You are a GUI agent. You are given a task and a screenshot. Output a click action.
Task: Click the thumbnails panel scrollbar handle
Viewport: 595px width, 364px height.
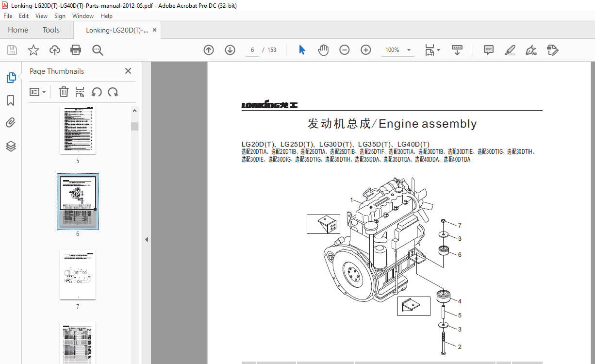(134, 126)
